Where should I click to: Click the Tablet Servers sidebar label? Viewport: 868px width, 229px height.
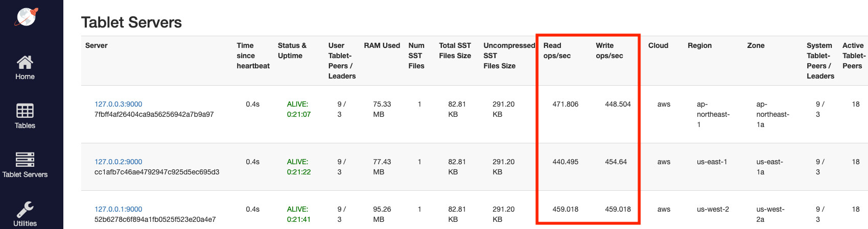click(25, 174)
